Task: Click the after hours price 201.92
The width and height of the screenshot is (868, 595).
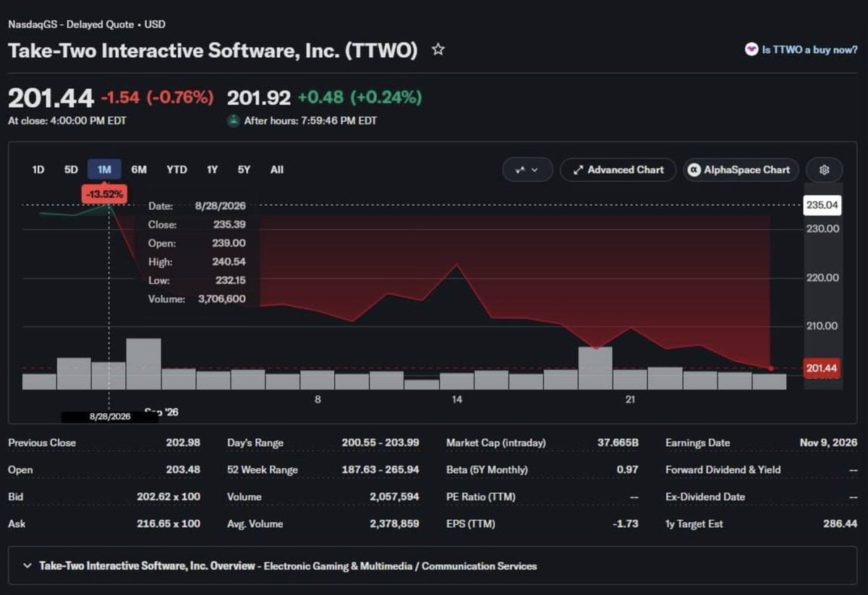Action: (x=259, y=97)
